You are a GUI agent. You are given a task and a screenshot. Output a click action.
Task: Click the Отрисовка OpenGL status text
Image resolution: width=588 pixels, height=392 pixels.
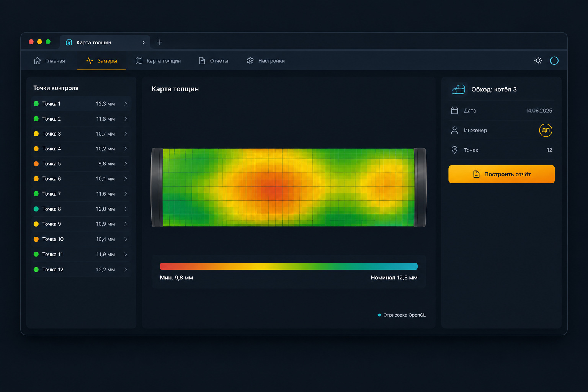coord(404,315)
